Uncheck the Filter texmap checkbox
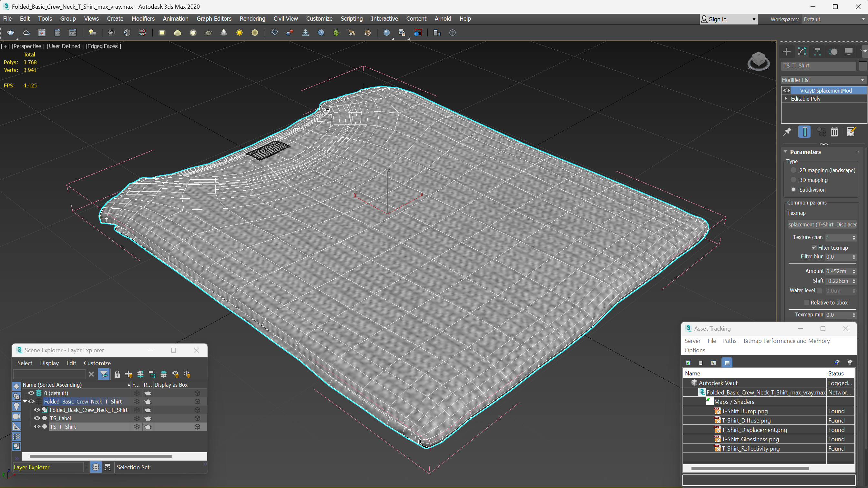The image size is (868, 488). [x=814, y=247]
